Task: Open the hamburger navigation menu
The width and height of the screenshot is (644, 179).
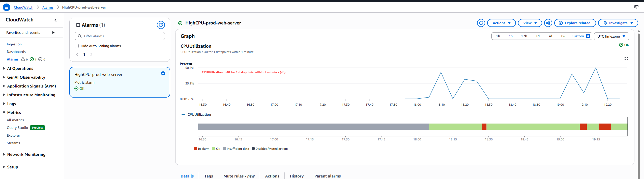Action: (x=7, y=7)
